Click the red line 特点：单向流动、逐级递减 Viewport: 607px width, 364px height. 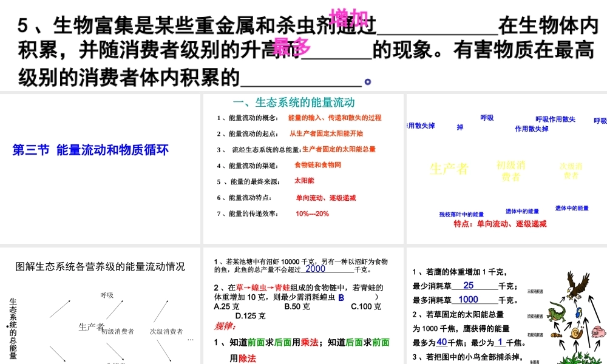pyautogui.click(x=500, y=224)
